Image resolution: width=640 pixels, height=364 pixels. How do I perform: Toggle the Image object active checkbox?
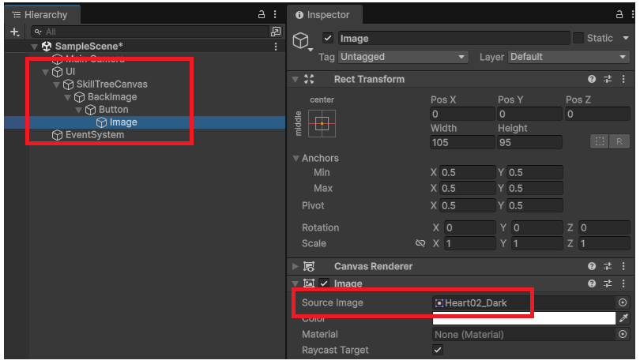pyautogui.click(x=328, y=38)
